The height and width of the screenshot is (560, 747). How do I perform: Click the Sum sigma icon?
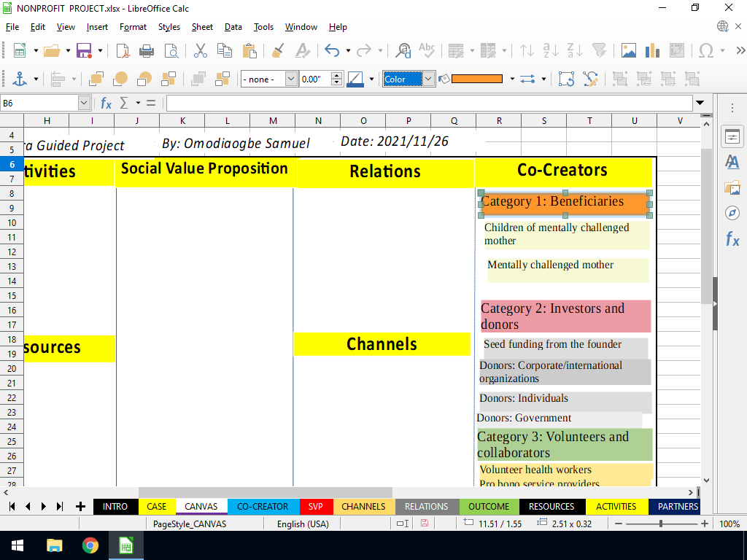(124, 103)
